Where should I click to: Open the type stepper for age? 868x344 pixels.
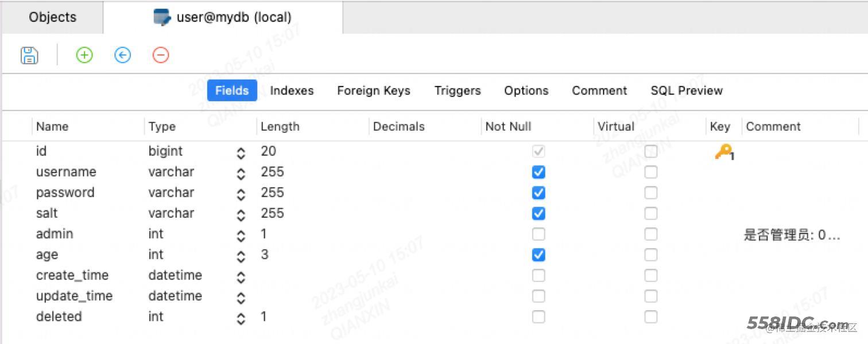click(x=241, y=256)
